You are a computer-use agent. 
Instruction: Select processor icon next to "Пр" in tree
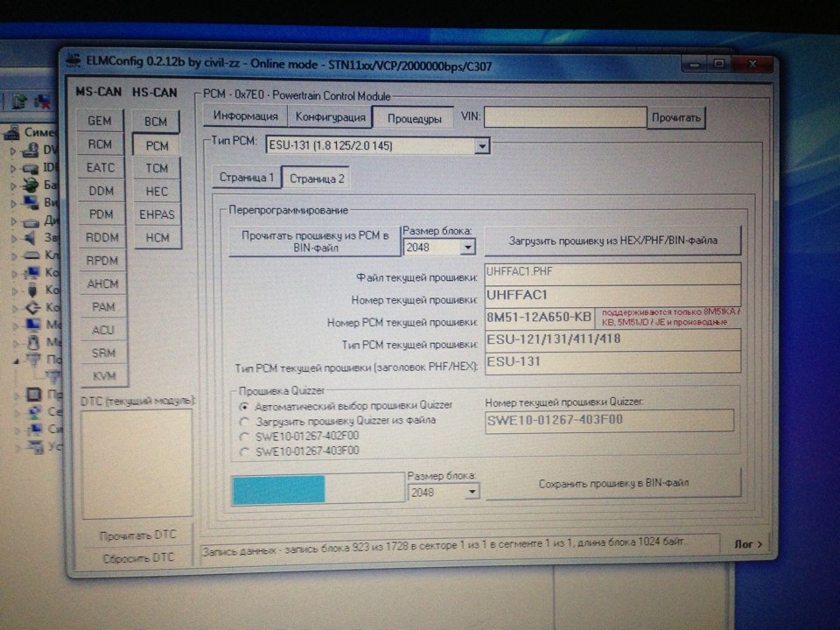(34, 395)
